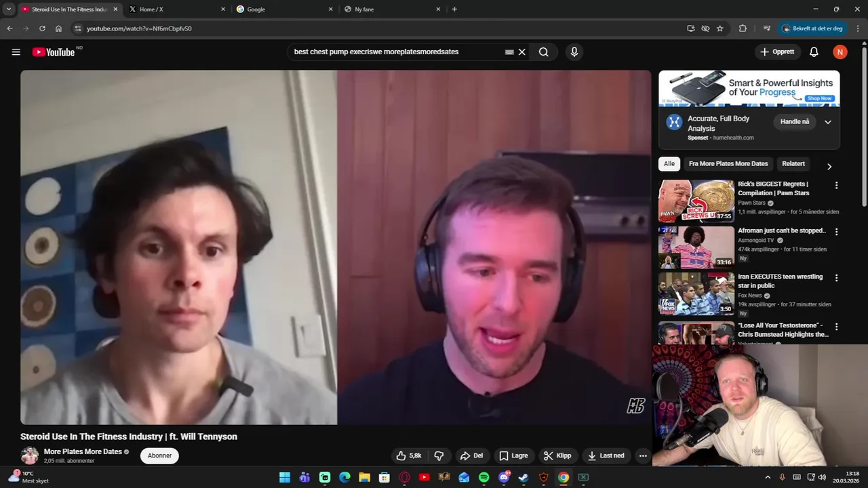This screenshot has height=488, width=868.
Task: Go back in the browser
Action: pyautogui.click(x=9, y=28)
